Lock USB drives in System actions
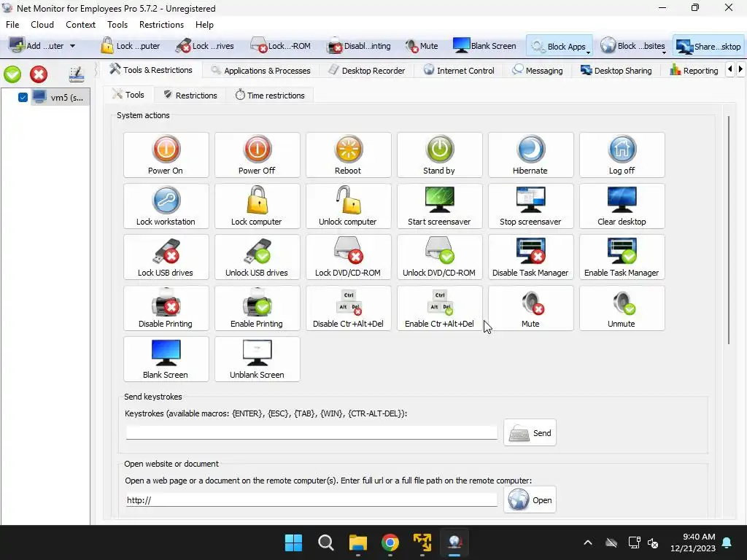This screenshot has height=560, width=747. [166, 257]
